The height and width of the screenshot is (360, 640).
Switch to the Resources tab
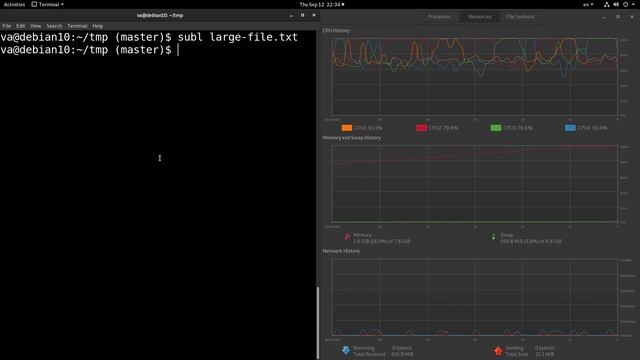pyautogui.click(x=480, y=17)
